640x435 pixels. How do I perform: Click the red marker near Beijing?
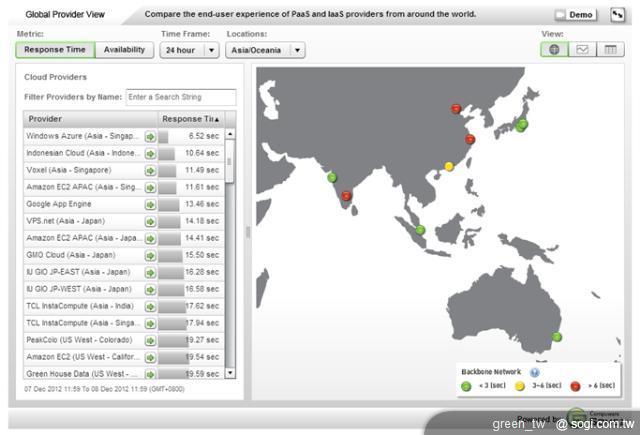coord(456,109)
